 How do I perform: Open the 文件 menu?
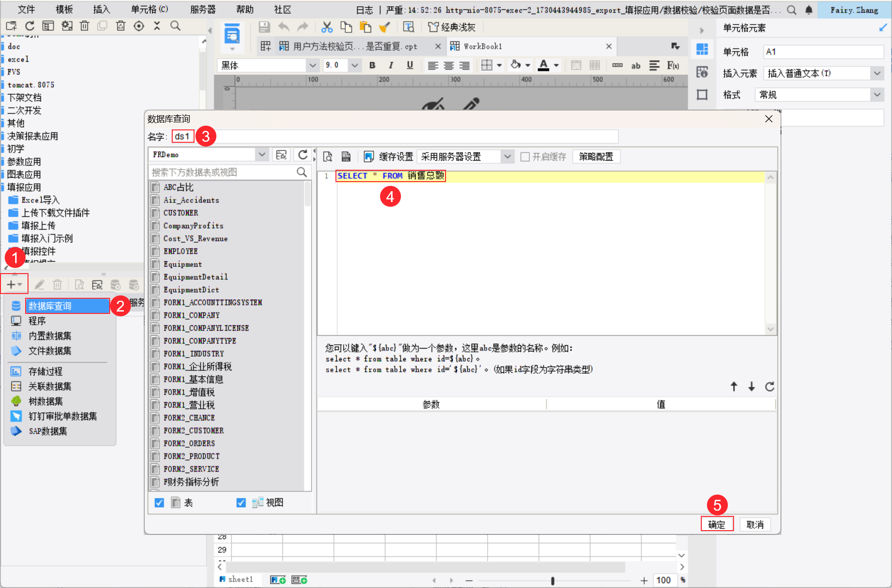(x=26, y=9)
